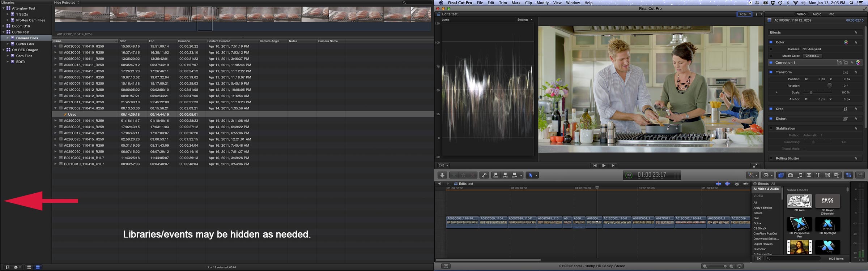The height and width of the screenshot is (271, 868).
Task: Toggle the Transform checkbox
Action: click(x=771, y=72)
